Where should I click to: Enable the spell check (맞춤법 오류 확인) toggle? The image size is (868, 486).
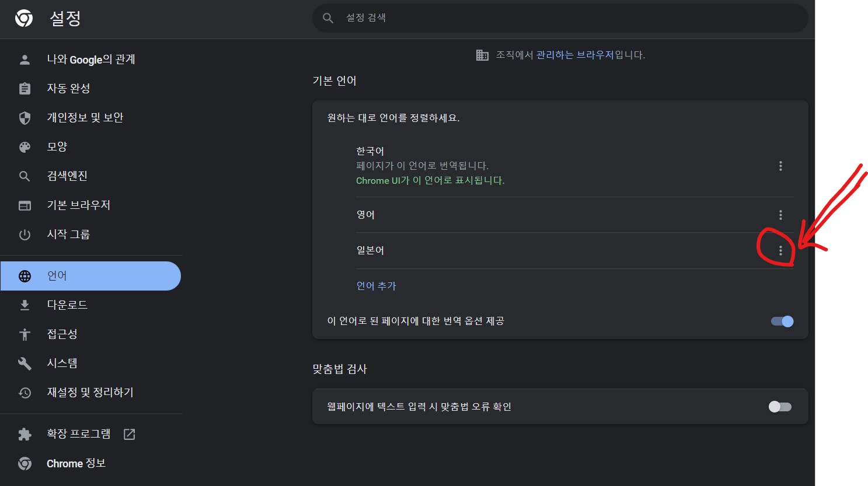[780, 407]
